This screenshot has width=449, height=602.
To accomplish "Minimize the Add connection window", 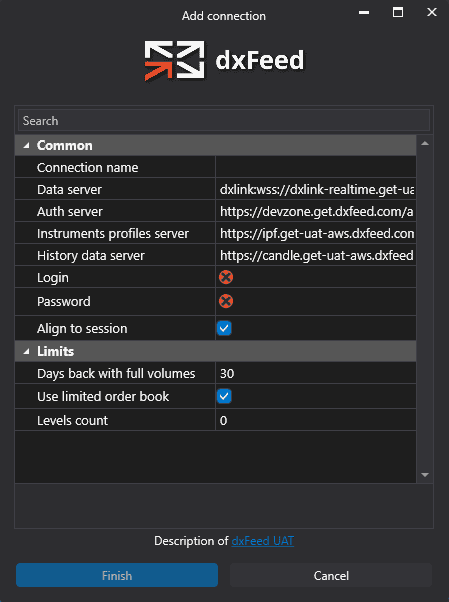I will [x=364, y=13].
